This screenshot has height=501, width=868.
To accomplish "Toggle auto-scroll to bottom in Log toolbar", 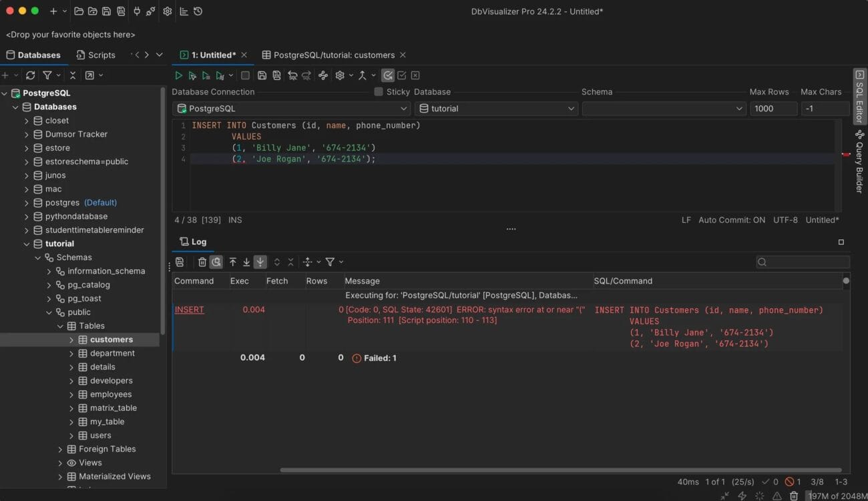I will coord(260,262).
